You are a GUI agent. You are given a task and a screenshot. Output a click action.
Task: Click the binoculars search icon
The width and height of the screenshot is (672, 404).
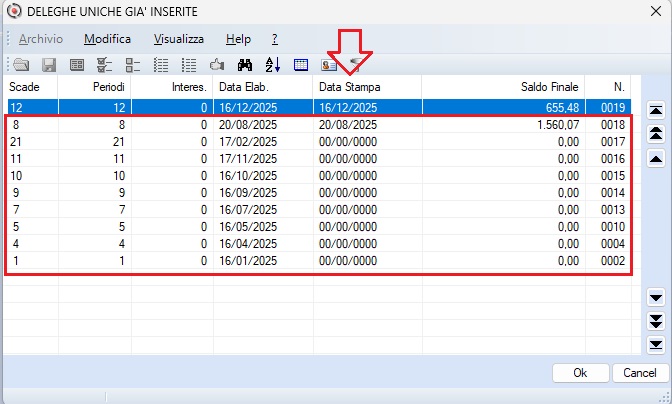[245, 65]
